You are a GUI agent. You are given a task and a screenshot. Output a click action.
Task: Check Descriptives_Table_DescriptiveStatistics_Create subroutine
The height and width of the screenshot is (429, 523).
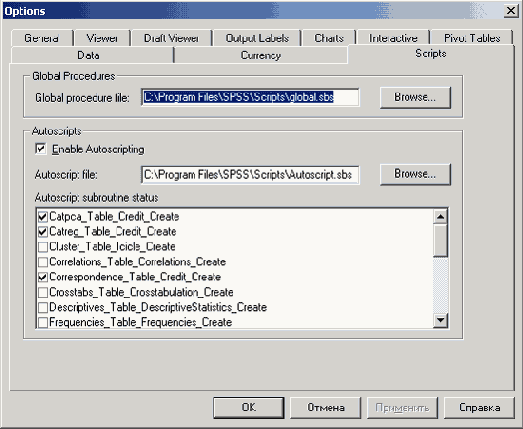(x=43, y=307)
